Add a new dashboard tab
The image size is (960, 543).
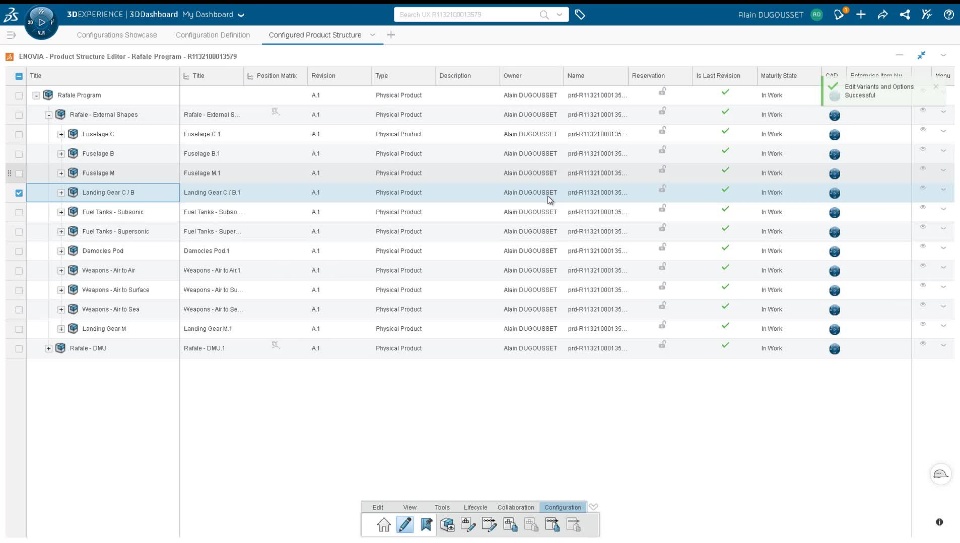click(x=391, y=35)
